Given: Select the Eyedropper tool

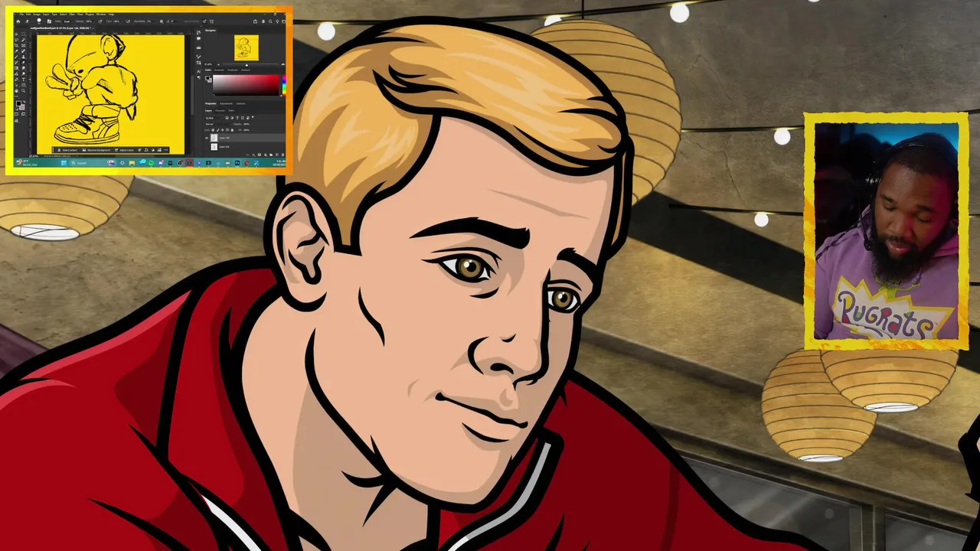Looking at the screenshot, I should [16, 51].
